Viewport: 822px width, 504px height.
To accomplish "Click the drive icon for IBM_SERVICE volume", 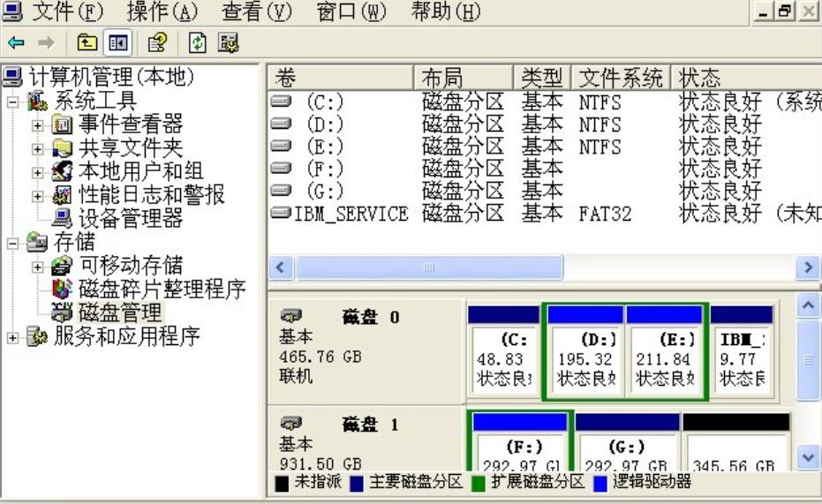I will coord(281,212).
